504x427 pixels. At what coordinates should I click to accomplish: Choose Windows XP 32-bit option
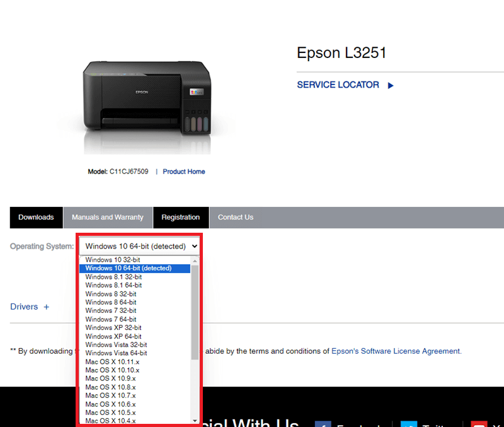pos(135,327)
